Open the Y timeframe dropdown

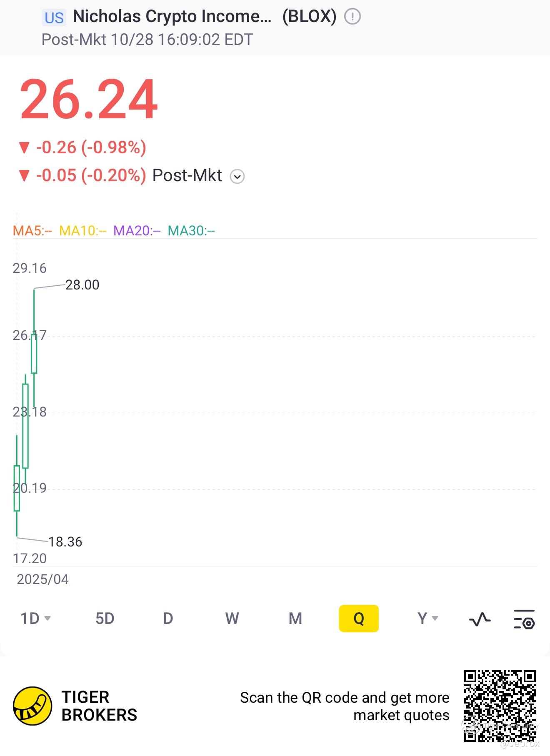tap(427, 619)
